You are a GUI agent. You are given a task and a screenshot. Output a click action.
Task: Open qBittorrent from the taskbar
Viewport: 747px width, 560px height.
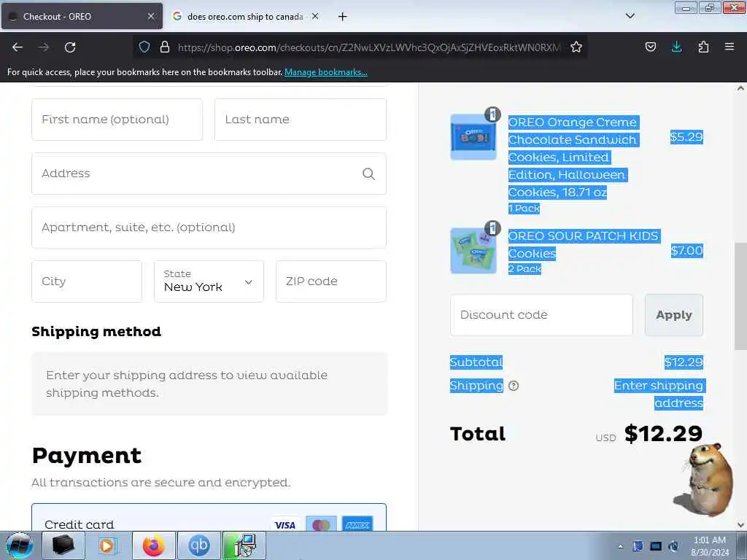(198, 545)
